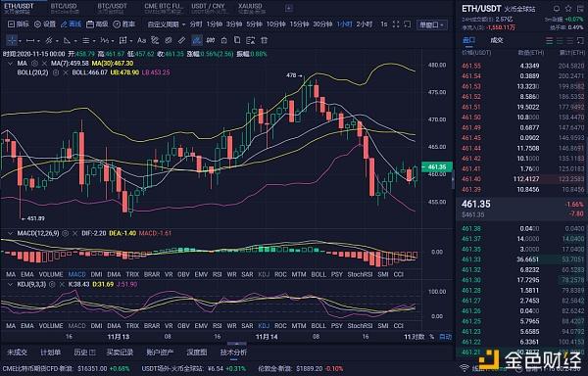Viewport: 588px width, 376px height.
Task: Click the eye hide drawings icon
Action: [x=168, y=40]
